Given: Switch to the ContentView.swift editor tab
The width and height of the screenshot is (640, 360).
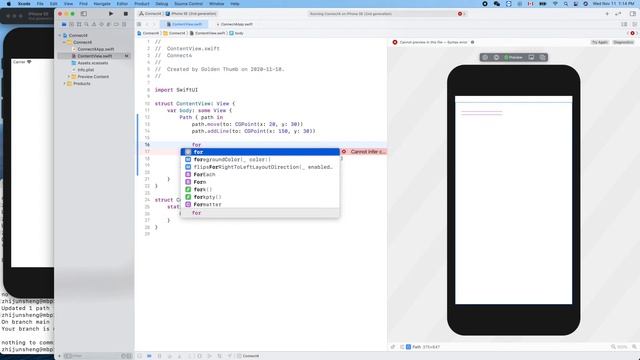Looking at the screenshot, I should [184, 24].
